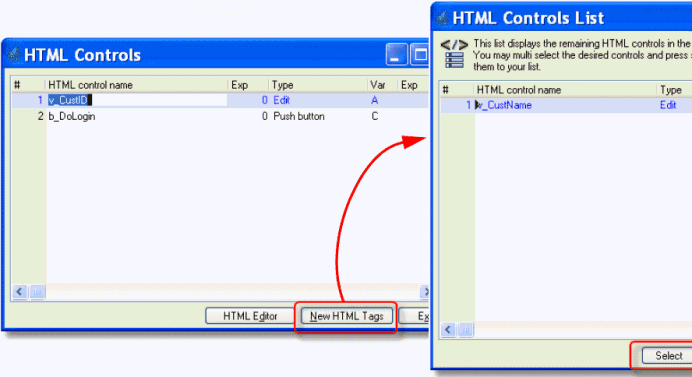Select the b_DoLogin row

[220, 117]
